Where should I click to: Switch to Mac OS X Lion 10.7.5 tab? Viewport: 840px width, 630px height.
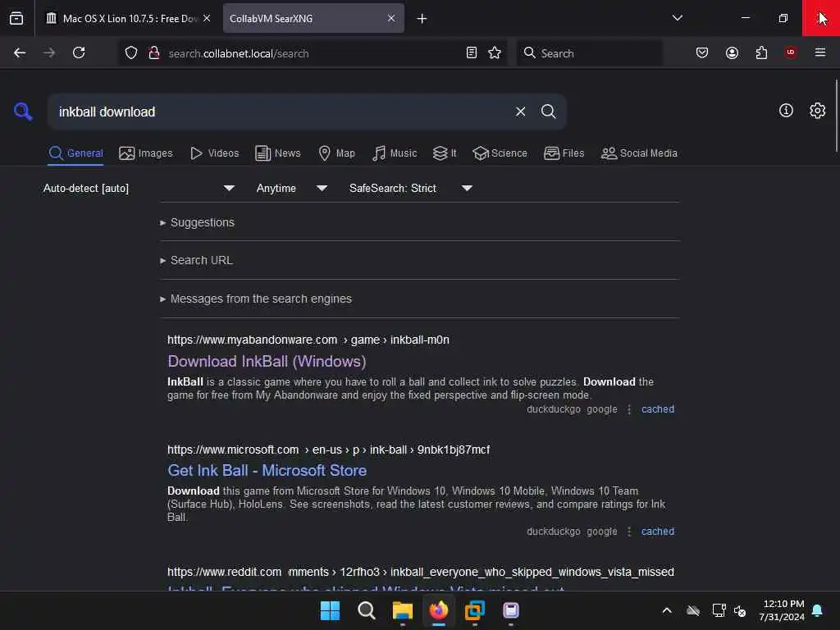coord(129,18)
